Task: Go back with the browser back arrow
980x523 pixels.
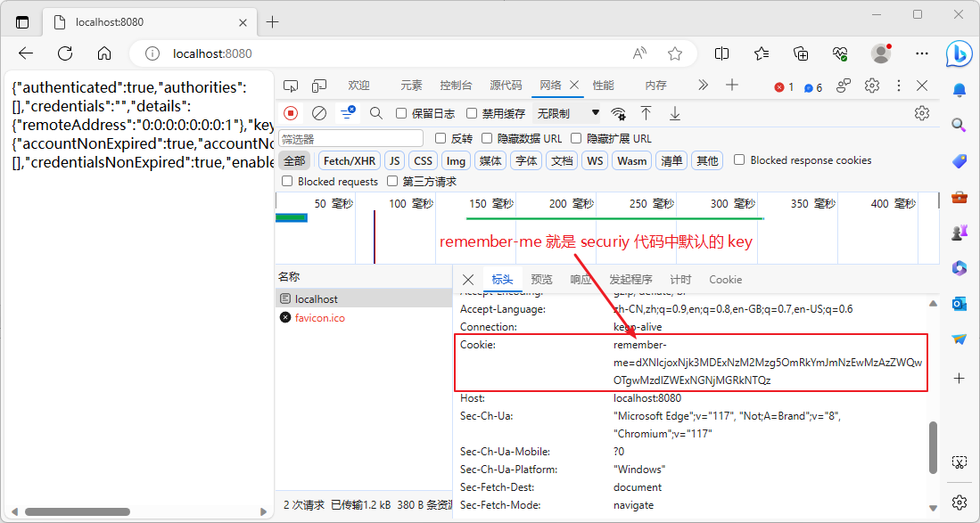Action: click(x=26, y=53)
